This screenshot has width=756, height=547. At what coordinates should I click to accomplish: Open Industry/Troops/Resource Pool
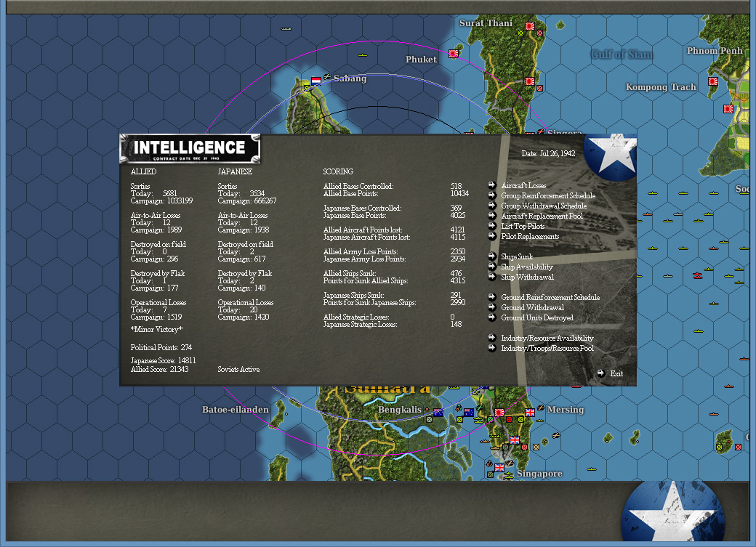point(547,349)
